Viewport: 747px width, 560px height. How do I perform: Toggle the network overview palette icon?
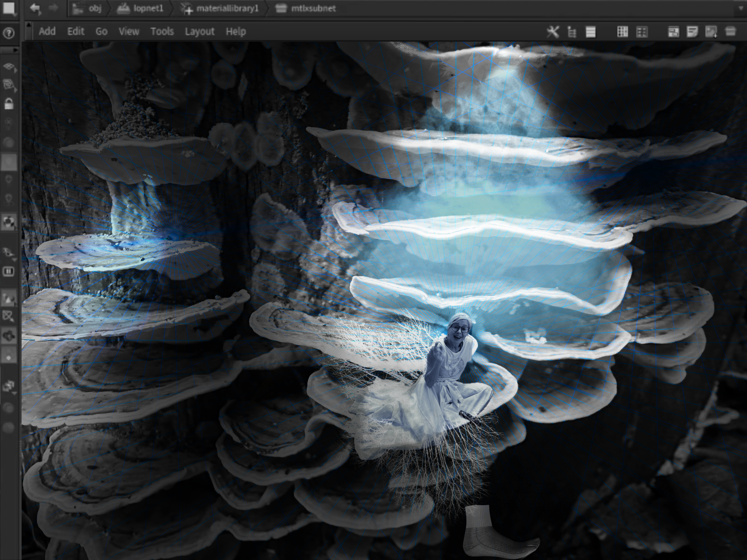[674, 32]
